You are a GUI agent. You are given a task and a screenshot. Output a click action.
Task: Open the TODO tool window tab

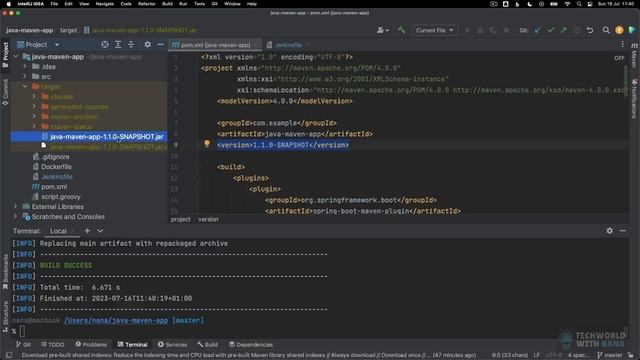pyautogui.click(x=53, y=344)
